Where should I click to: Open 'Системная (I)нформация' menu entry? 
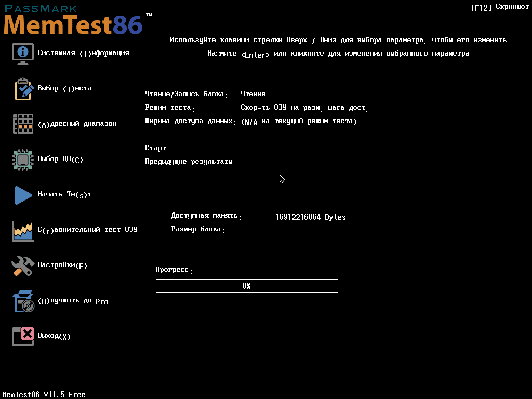pos(84,53)
